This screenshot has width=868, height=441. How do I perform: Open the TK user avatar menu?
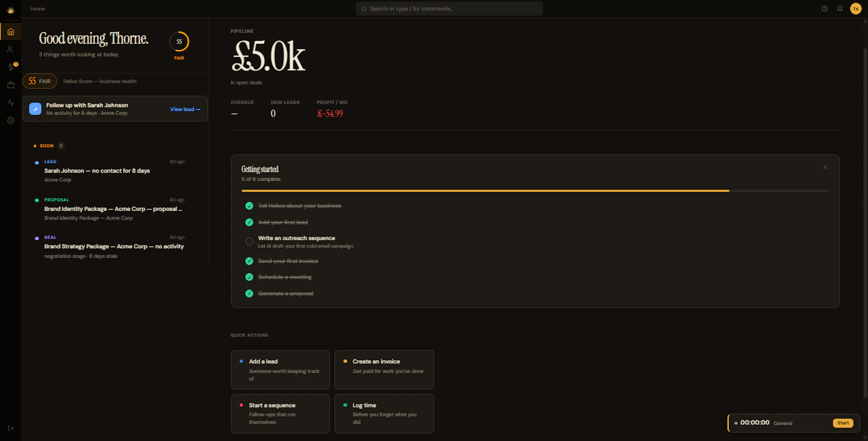856,9
